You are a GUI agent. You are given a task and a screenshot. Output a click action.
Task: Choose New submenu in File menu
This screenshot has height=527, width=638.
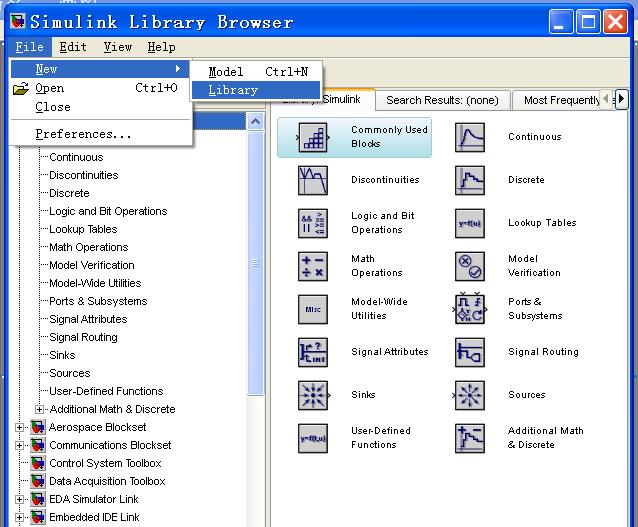100,69
